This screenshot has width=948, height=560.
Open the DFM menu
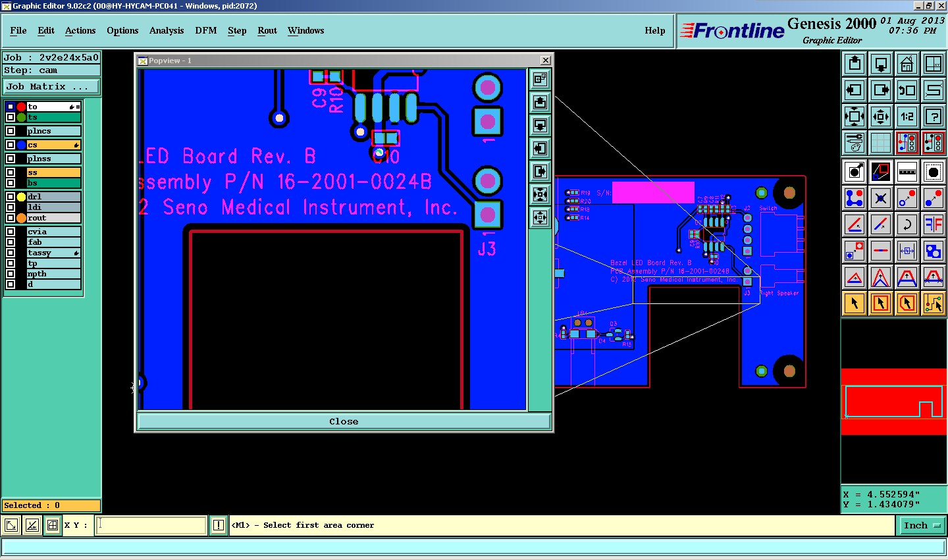[x=206, y=30]
